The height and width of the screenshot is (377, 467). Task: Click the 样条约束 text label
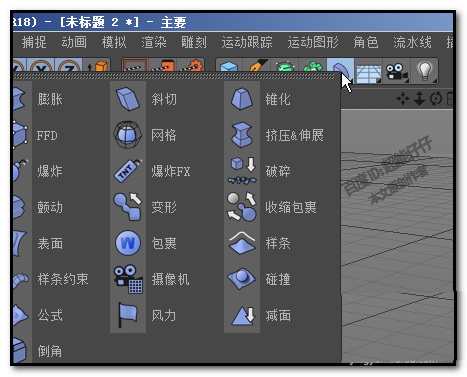click(63, 279)
